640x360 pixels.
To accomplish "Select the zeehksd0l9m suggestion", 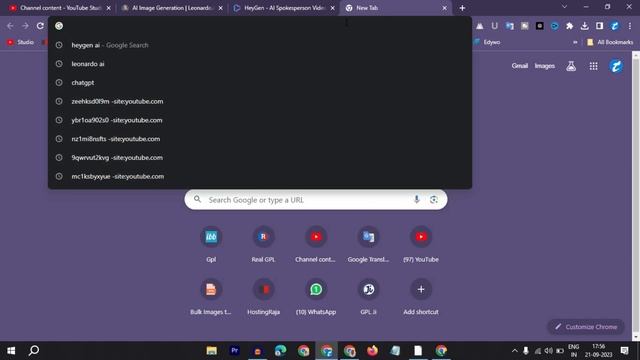I will click(x=260, y=102).
